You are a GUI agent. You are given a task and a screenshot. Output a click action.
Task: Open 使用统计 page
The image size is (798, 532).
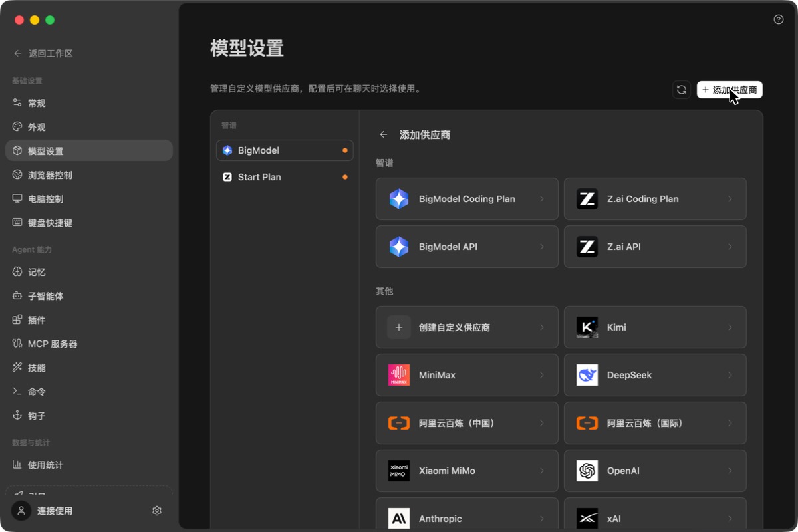89,465
